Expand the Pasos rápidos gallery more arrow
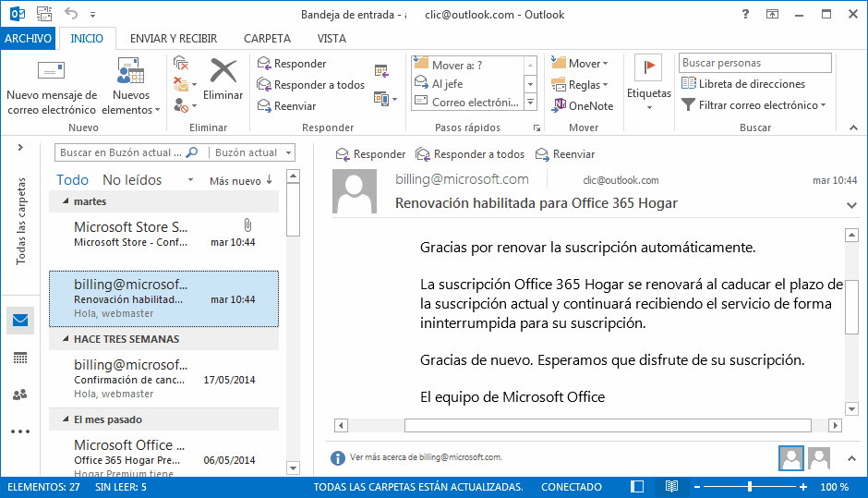 pos(530,102)
